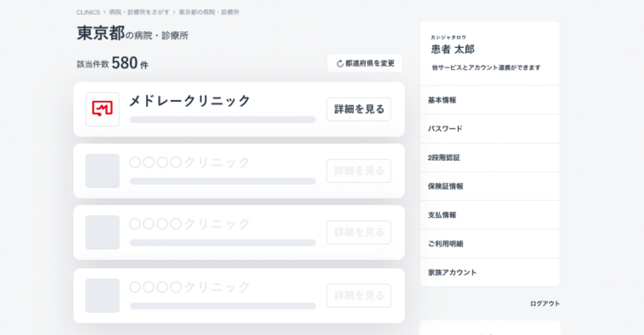This screenshot has height=335, width=644.
Task: Open 東京都の病院・診療所 breadcrumb link
Action: point(208,13)
